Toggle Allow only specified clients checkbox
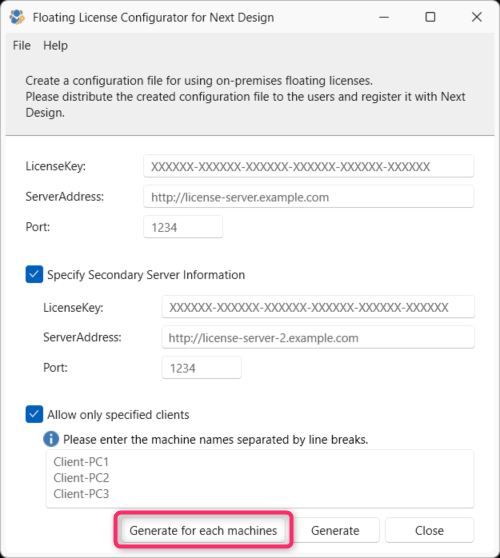 click(x=34, y=414)
